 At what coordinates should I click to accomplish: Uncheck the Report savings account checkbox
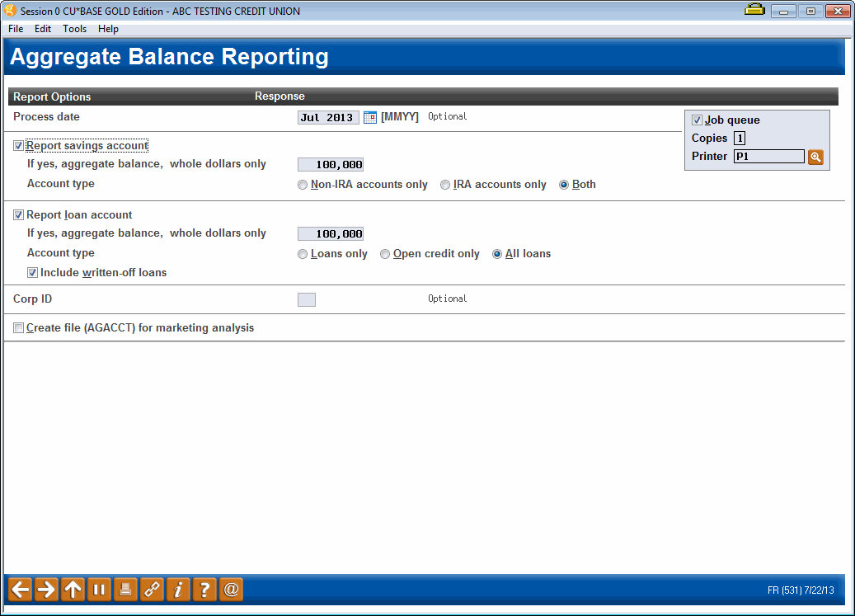(18, 145)
